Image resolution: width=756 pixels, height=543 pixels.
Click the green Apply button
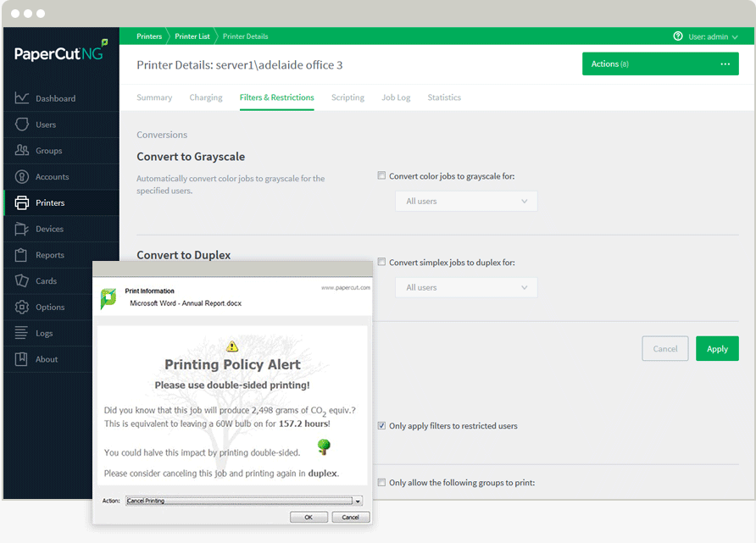coord(717,348)
